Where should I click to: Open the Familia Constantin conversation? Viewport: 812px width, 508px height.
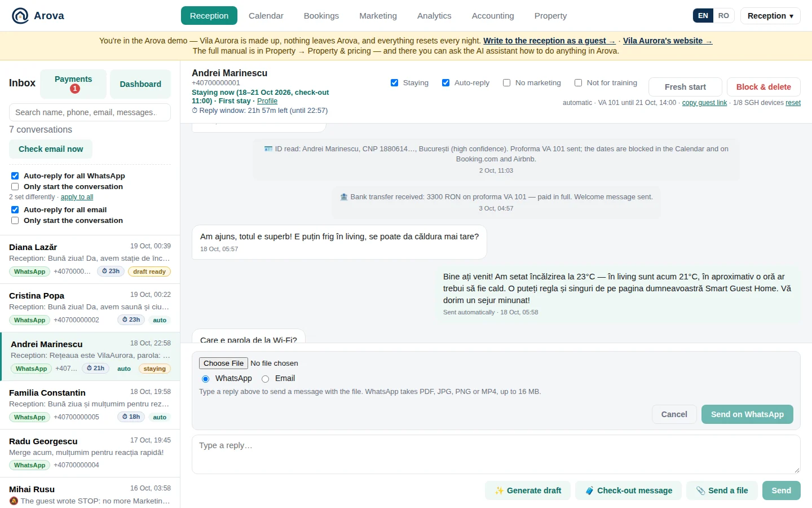pyautogui.click(x=90, y=405)
